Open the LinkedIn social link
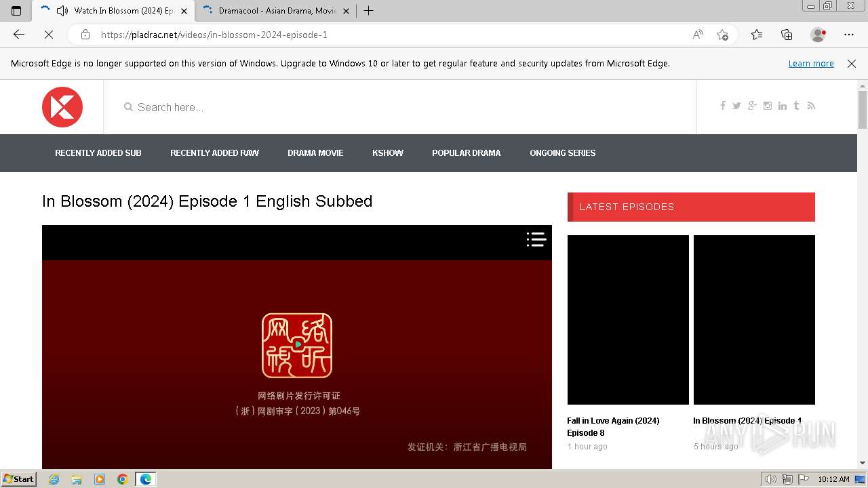Image resolution: width=868 pixels, height=488 pixels. click(783, 106)
